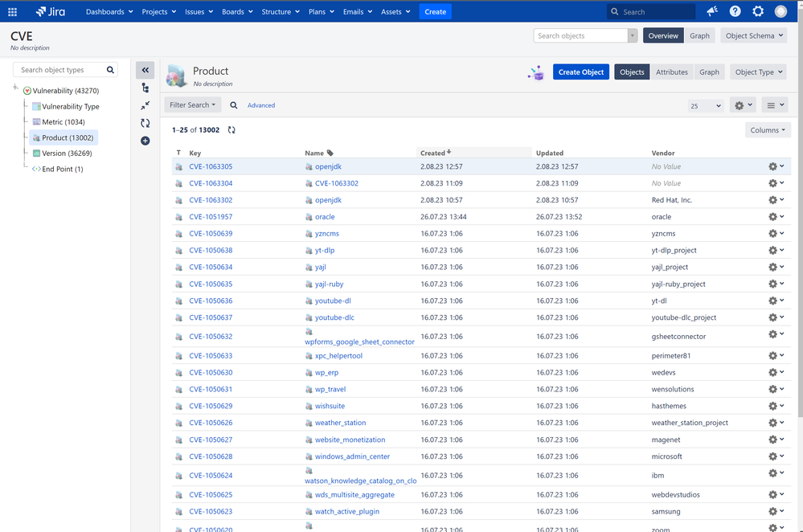Open object CVE-1063302 key link
The image size is (803, 532).
click(211, 200)
